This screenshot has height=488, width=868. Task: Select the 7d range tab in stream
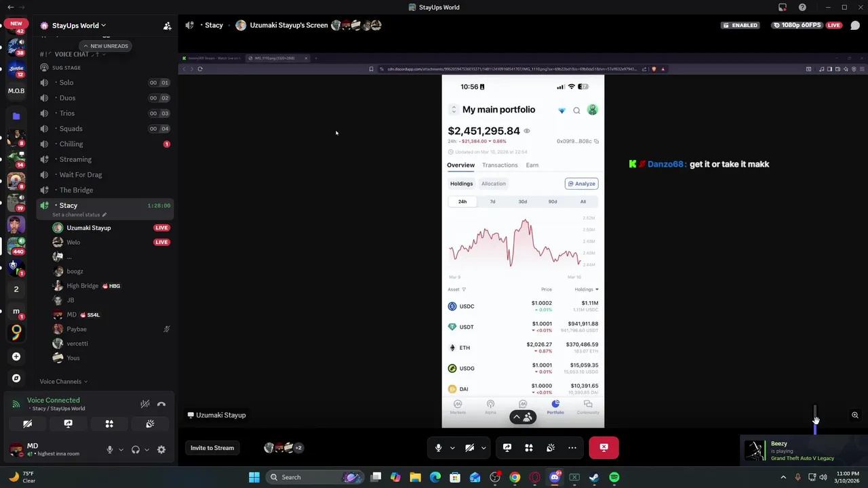(492, 201)
